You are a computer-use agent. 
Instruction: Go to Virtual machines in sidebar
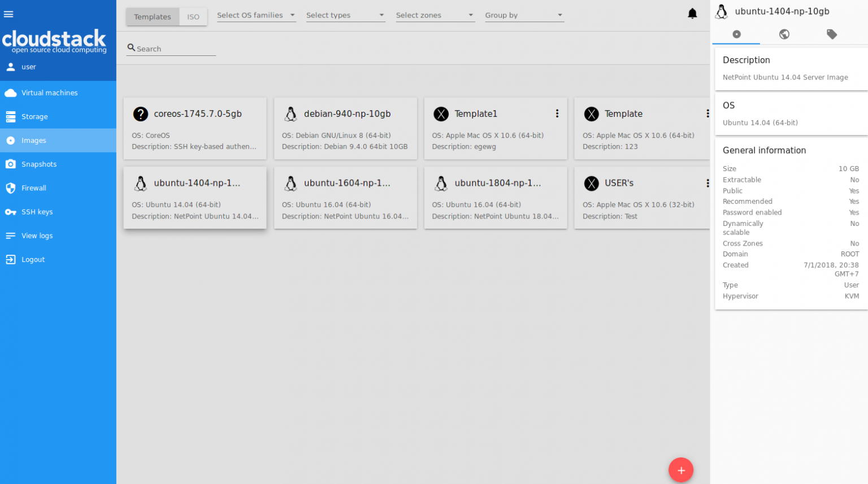pos(50,93)
